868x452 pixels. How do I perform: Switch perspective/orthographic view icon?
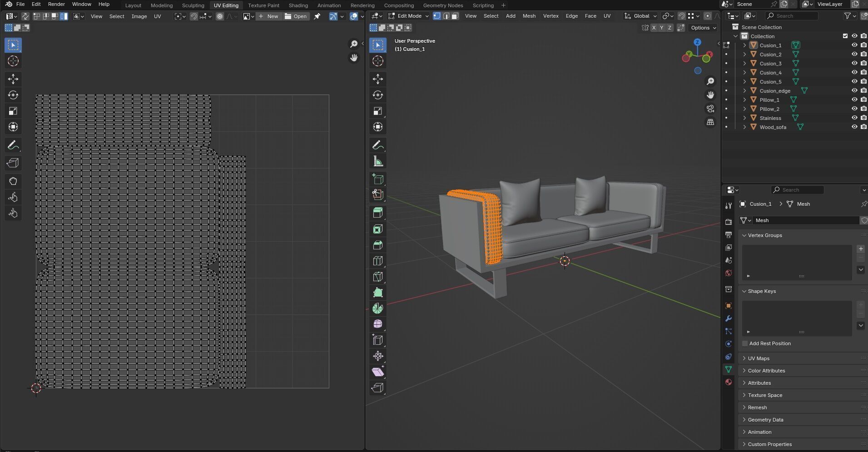point(710,122)
